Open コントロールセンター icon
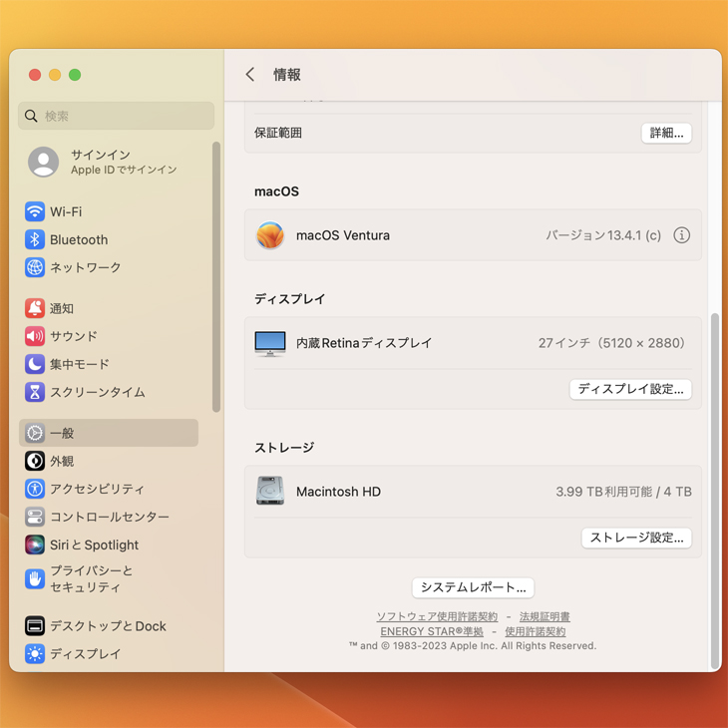The width and height of the screenshot is (728, 728). pyautogui.click(x=35, y=517)
